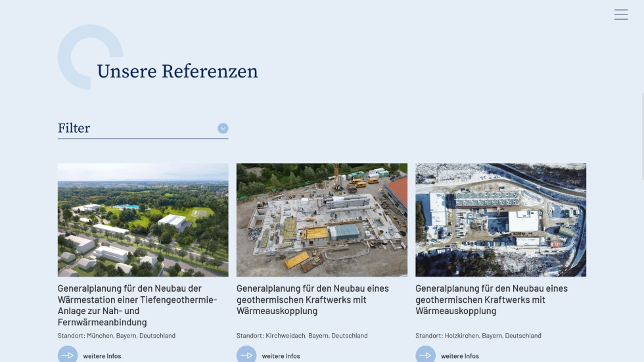Click the arrow icon under Holzkirchen project
The height and width of the screenshot is (362, 644).
(425, 355)
